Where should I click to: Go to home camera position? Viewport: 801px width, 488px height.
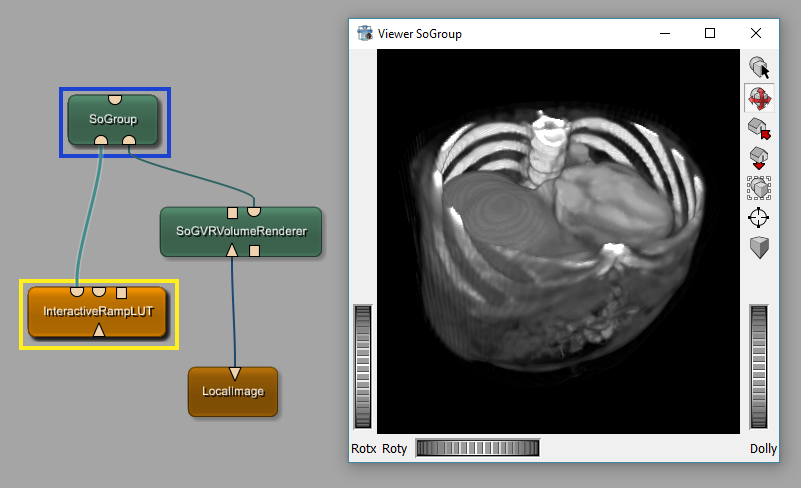point(759,128)
